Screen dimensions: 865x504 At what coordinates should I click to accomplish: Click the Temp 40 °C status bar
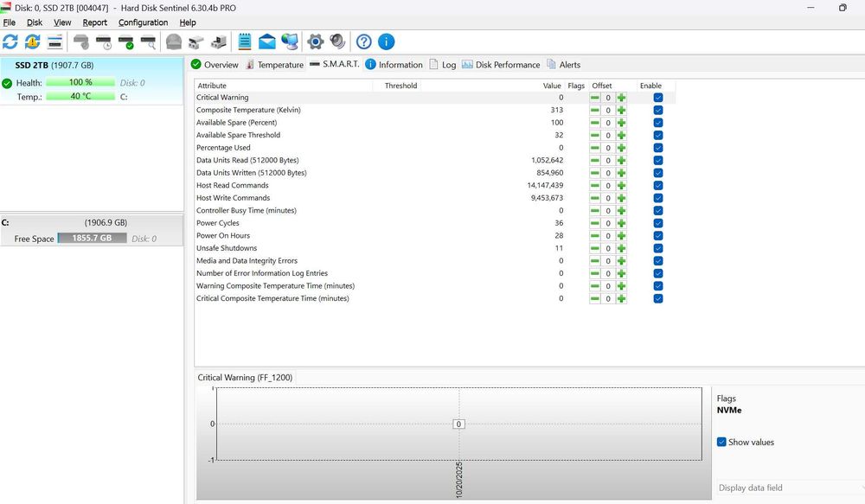point(80,97)
